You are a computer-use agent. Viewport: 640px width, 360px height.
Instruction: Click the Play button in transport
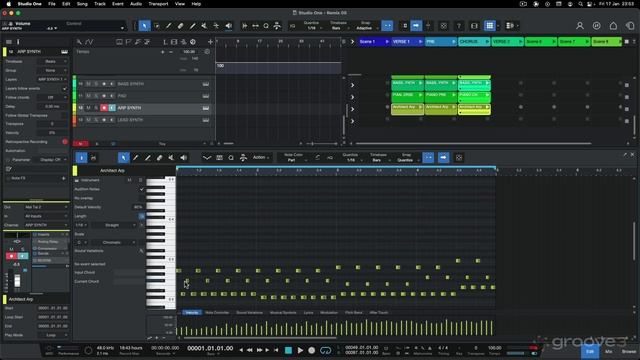300,350
